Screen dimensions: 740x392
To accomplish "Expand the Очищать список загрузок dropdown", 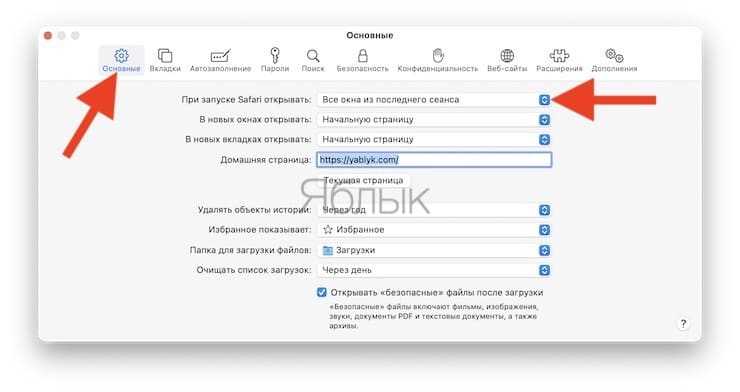I will point(434,270).
